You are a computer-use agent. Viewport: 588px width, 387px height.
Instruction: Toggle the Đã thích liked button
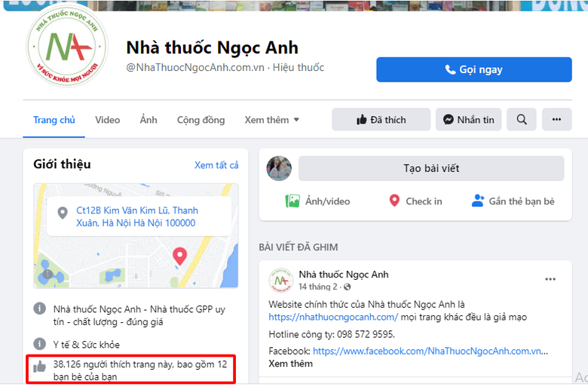pos(381,119)
